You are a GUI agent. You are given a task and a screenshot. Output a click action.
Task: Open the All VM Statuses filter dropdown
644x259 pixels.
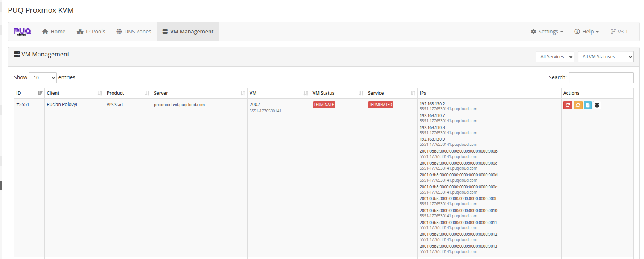pos(606,57)
